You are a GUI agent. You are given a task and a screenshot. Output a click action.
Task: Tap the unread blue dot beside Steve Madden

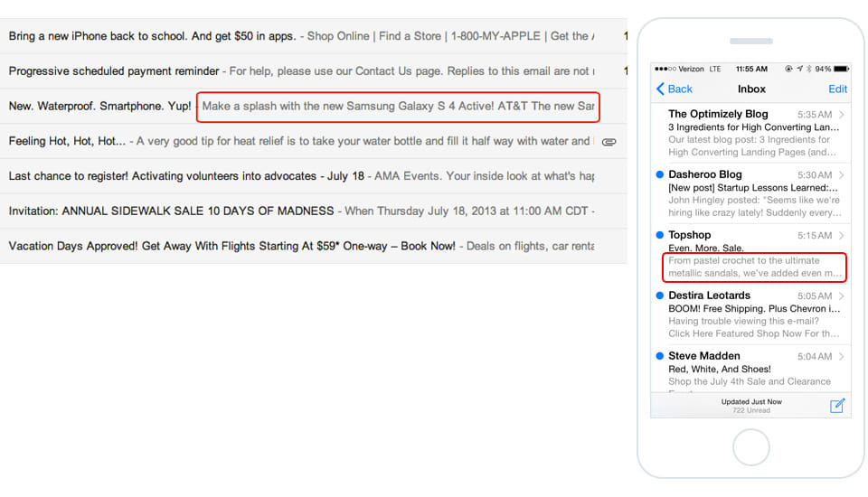coord(659,356)
